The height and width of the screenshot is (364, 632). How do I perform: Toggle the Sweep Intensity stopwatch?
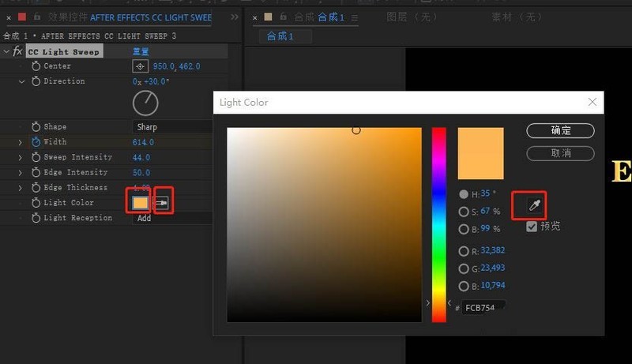[36, 157]
